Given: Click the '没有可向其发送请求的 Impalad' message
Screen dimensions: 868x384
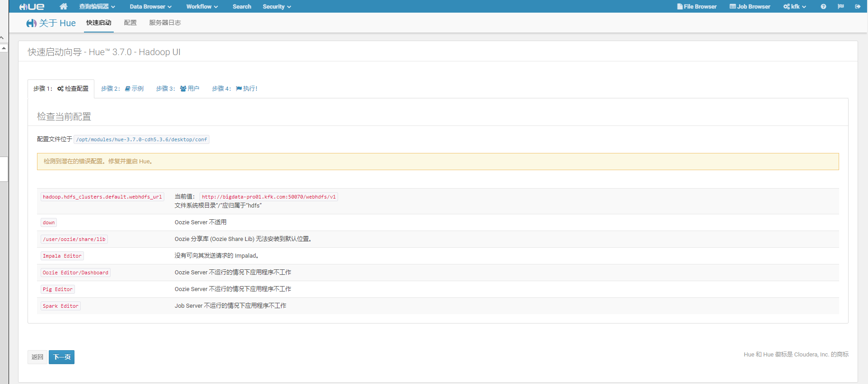Looking at the screenshot, I should click(x=217, y=255).
